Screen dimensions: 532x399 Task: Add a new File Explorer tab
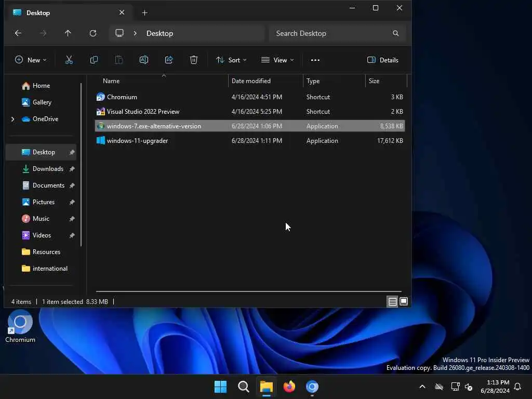pyautogui.click(x=145, y=13)
